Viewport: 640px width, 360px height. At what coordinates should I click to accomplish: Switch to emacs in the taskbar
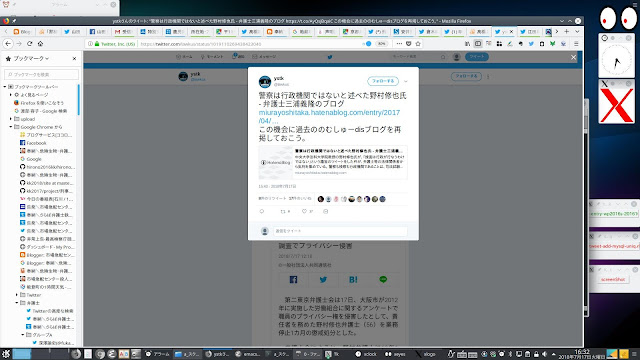coord(248,354)
